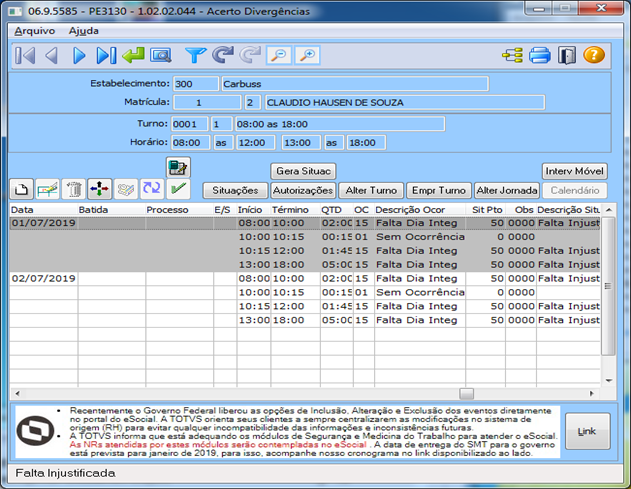Click the Estabelecimento code field 300

click(196, 84)
